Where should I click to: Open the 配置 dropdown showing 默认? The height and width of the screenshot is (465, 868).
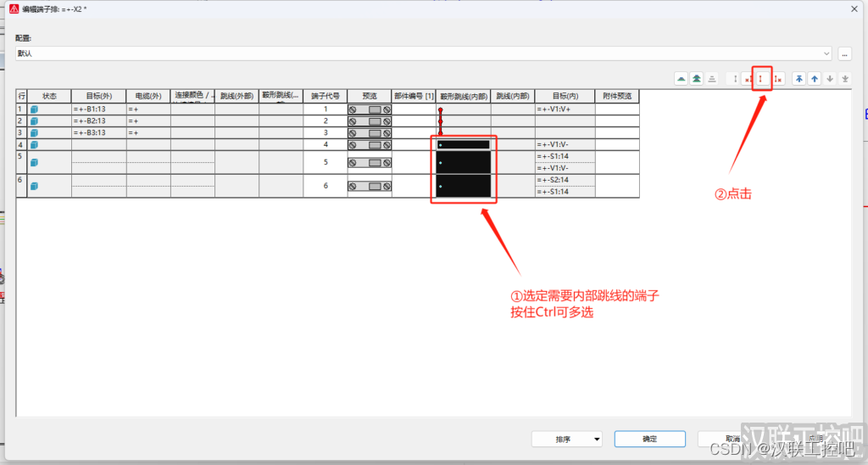(424, 53)
